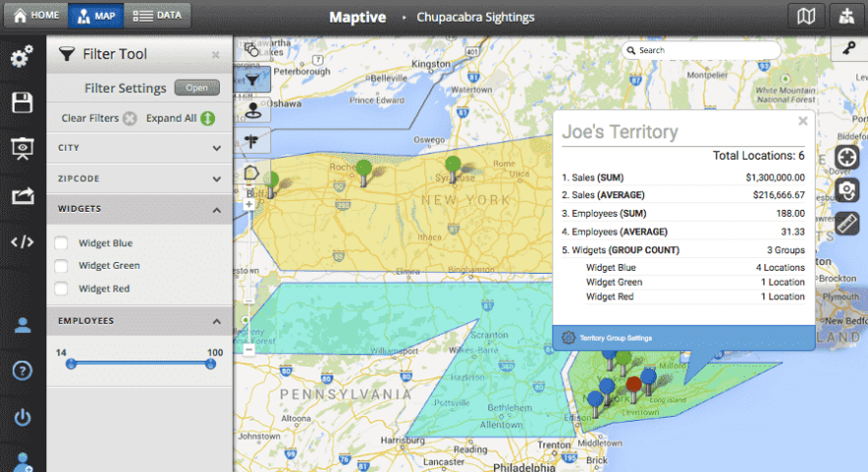
Task: Select the filter funnel map tool
Action: pyautogui.click(x=253, y=80)
